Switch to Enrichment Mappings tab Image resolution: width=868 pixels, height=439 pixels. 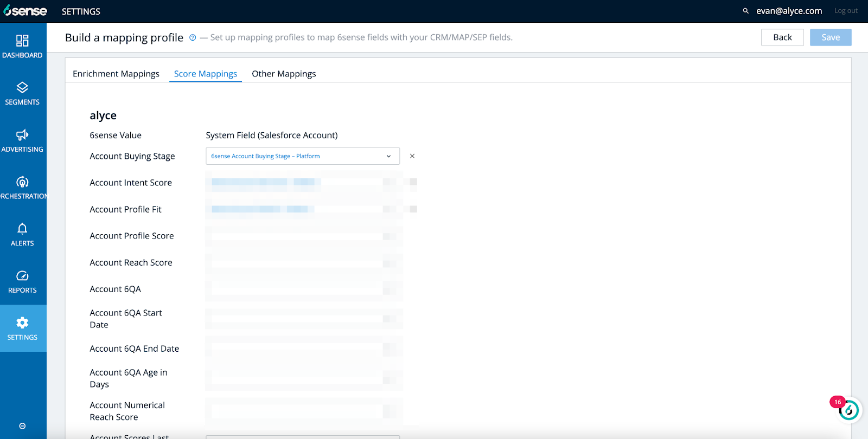pos(116,74)
